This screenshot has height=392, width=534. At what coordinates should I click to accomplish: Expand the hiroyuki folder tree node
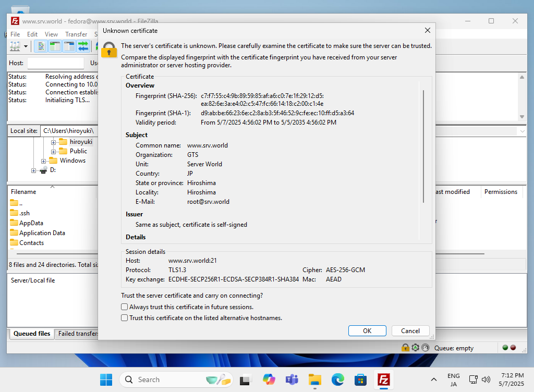click(54, 142)
